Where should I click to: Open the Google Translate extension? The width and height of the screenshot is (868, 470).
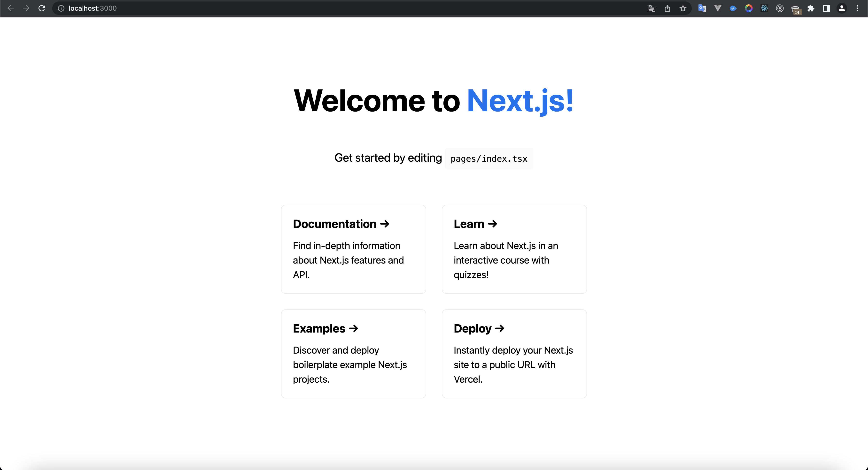click(702, 8)
